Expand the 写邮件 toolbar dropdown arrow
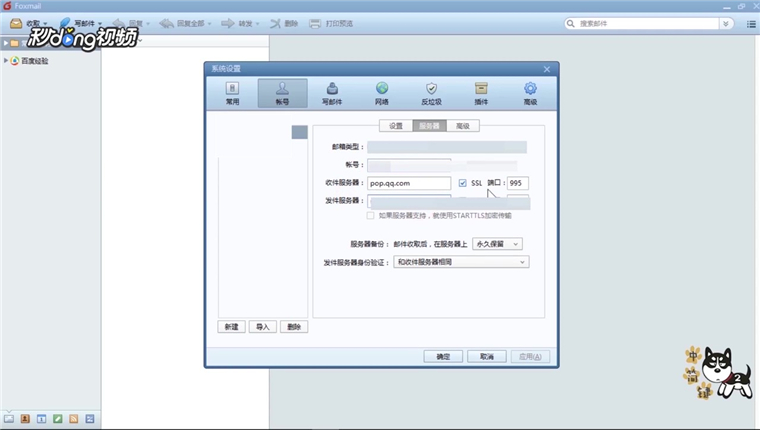 [100, 24]
